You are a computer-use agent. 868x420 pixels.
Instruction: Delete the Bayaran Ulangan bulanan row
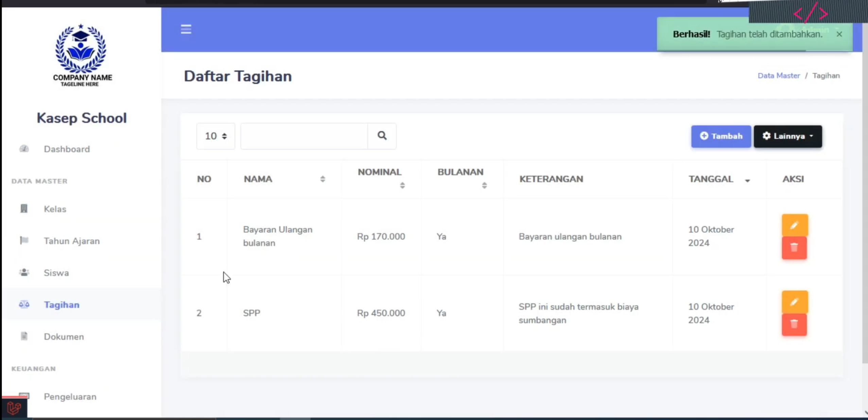(x=794, y=248)
